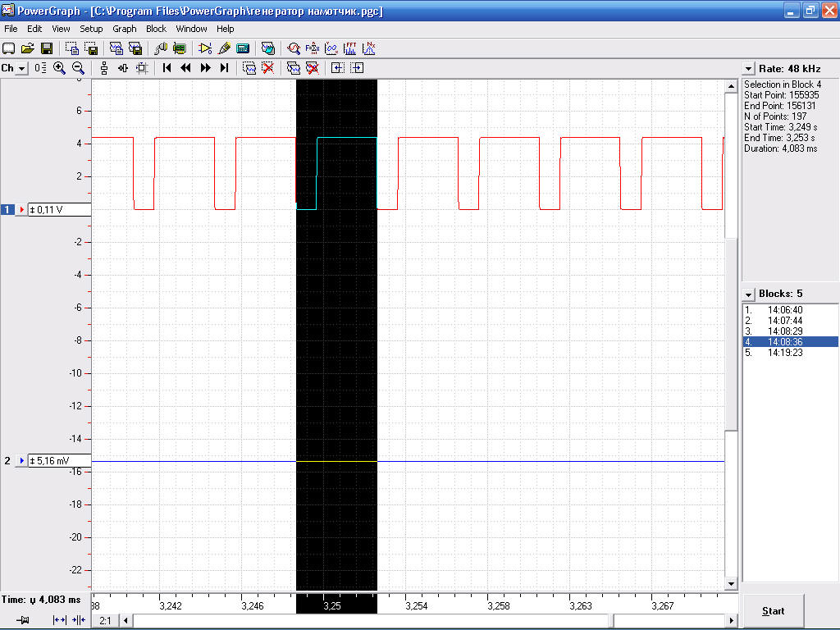Click the 2:1 zoom ratio button
The height and width of the screenshot is (630, 840).
coord(106,620)
